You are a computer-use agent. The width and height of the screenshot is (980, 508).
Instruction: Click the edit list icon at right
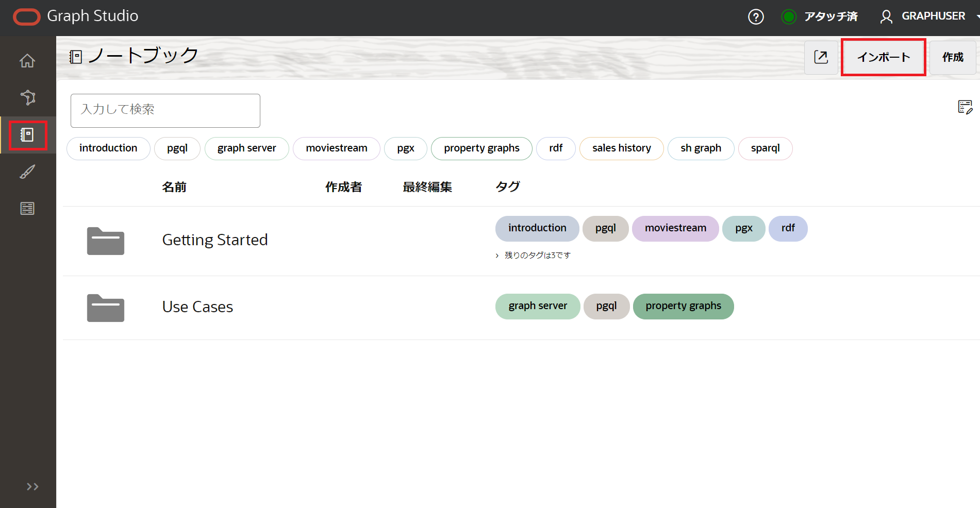point(965,107)
